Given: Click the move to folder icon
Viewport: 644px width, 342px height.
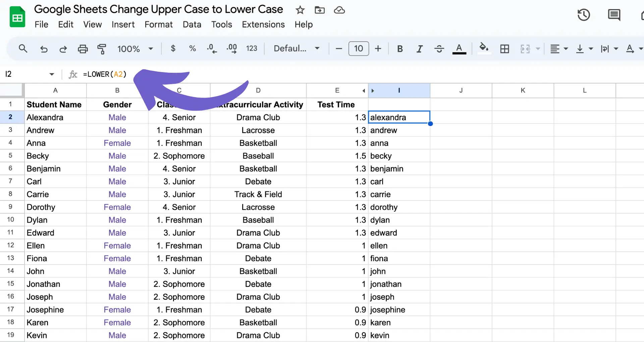Looking at the screenshot, I should pyautogui.click(x=320, y=10).
